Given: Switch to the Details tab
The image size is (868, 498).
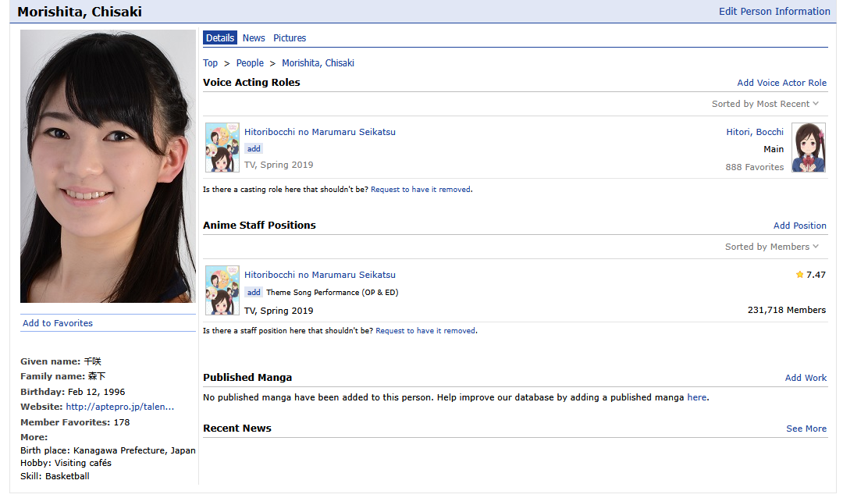Looking at the screenshot, I should click(220, 37).
